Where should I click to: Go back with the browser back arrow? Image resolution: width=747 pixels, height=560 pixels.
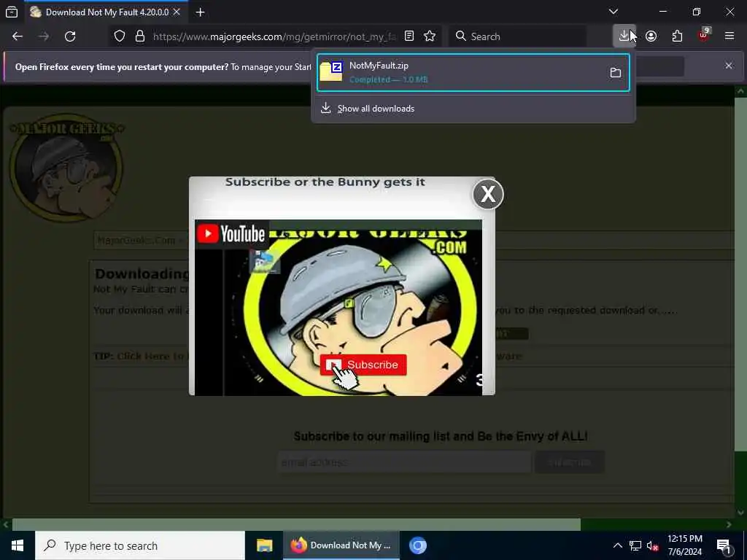[x=18, y=36]
